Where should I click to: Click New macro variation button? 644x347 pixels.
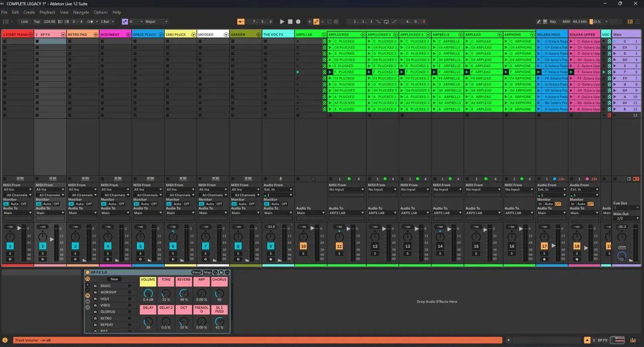(114, 279)
